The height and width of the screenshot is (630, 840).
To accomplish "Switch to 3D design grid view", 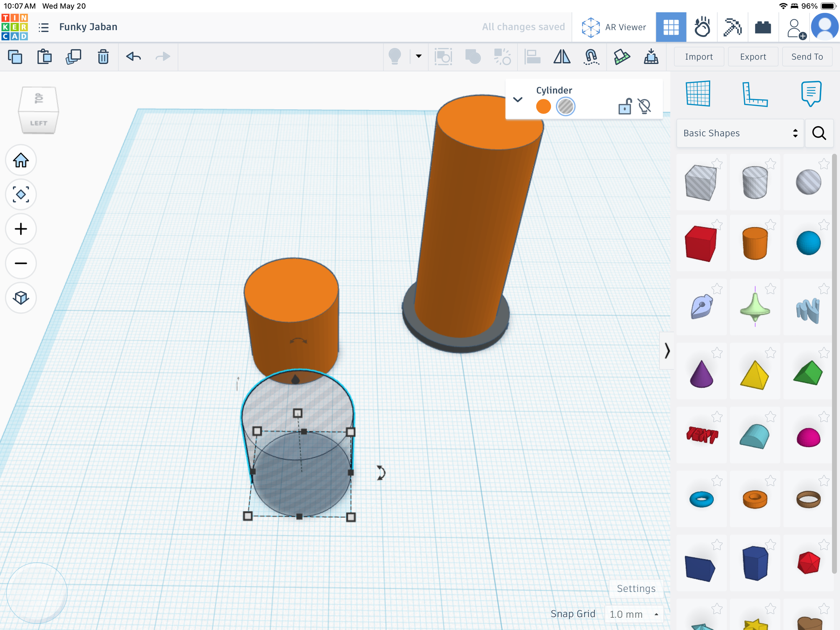I will (x=671, y=27).
